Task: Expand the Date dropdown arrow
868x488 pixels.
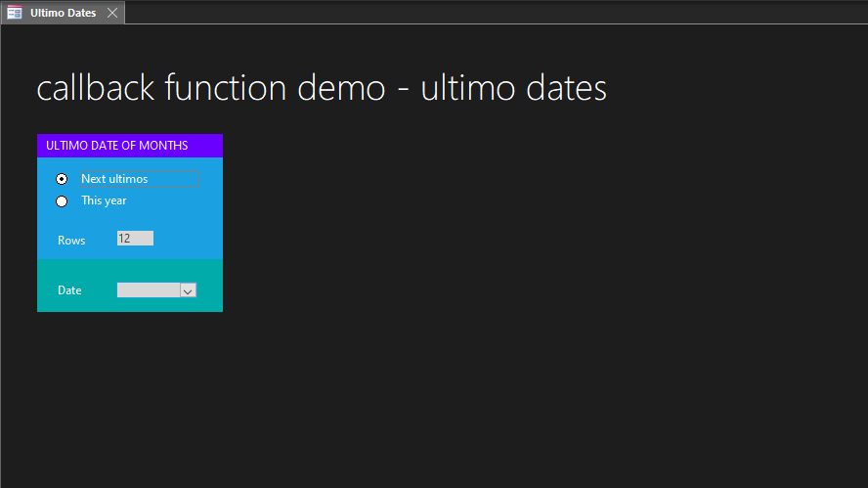Action: point(189,290)
